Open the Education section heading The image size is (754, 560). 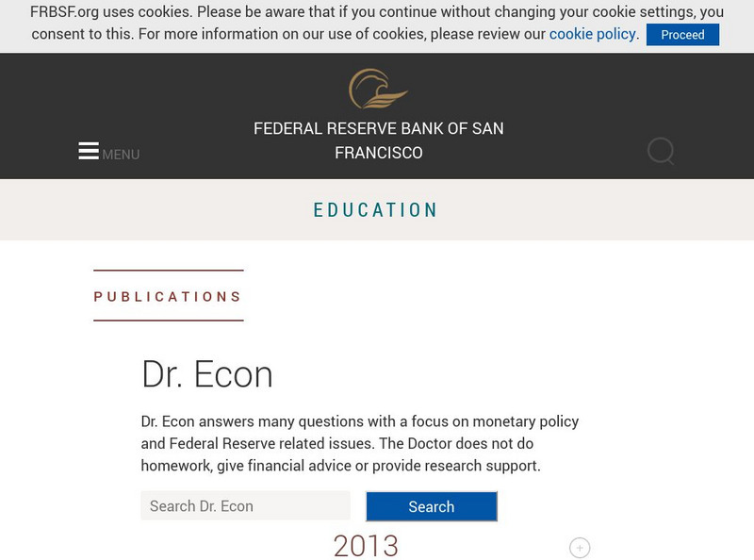coord(376,209)
